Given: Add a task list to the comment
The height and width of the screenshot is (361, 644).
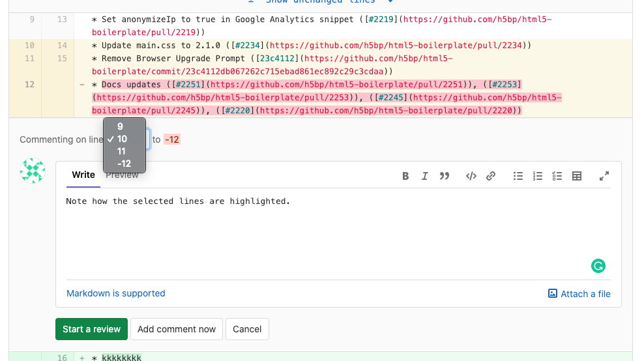Looking at the screenshot, I should (x=557, y=176).
